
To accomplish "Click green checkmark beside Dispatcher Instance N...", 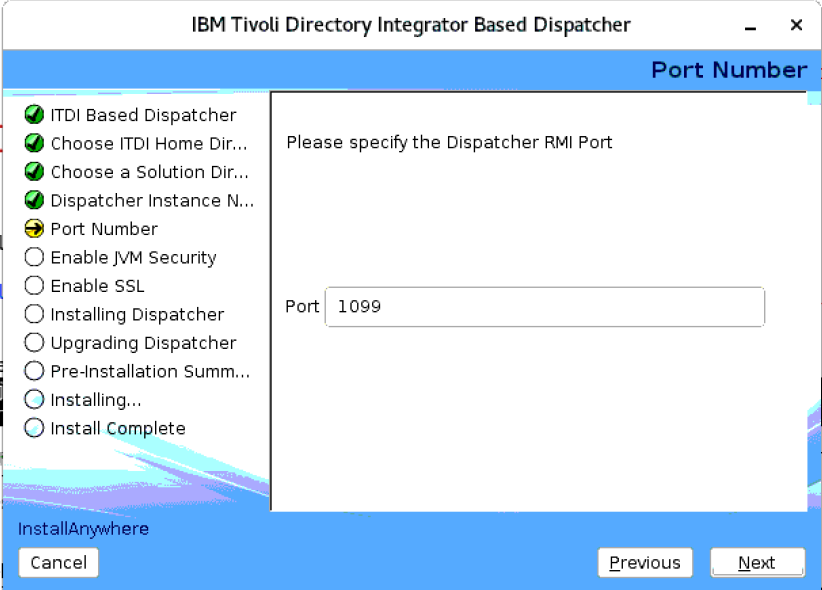I will click(34, 200).
